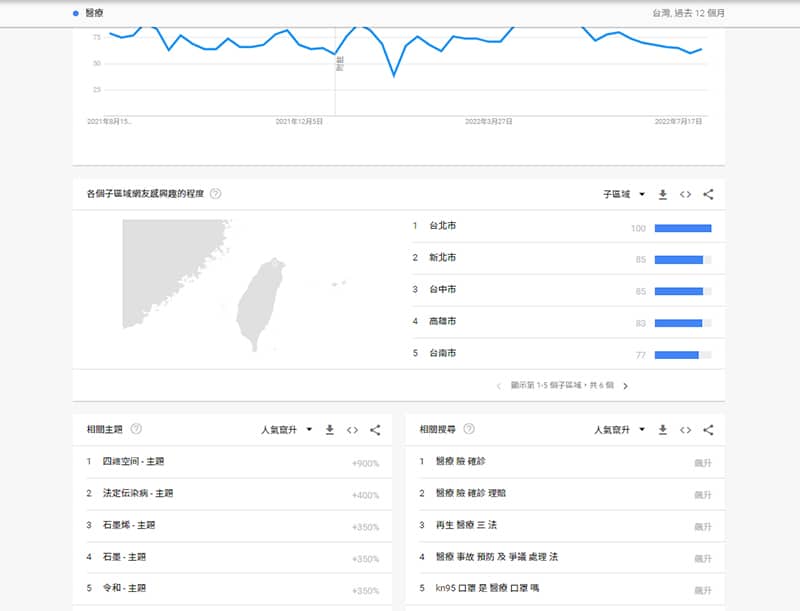
Task: Open the 高雄市 region entry
Action: click(x=442, y=322)
